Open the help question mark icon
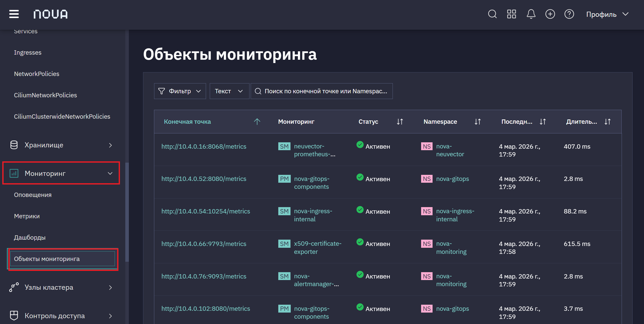Viewport: 644px width, 324px height. tap(569, 14)
